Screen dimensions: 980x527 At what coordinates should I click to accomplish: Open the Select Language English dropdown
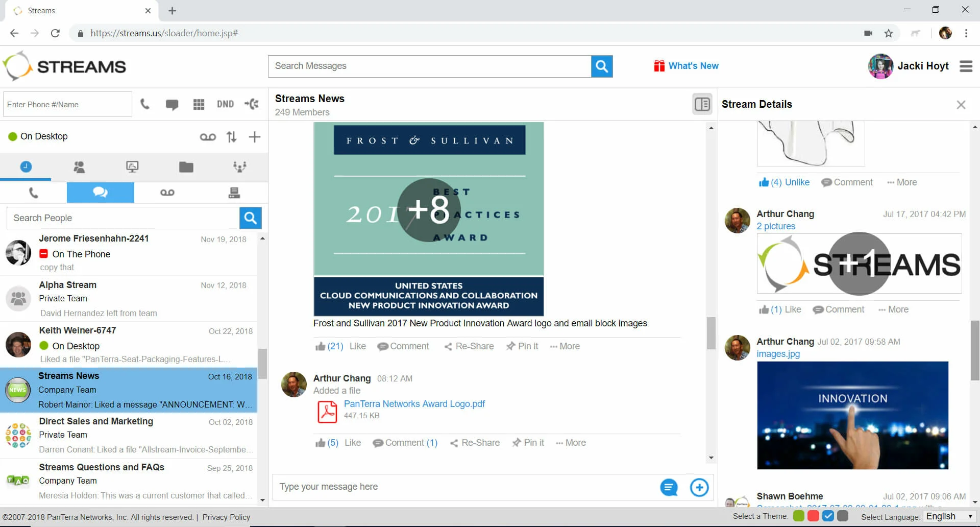click(949, 516)
